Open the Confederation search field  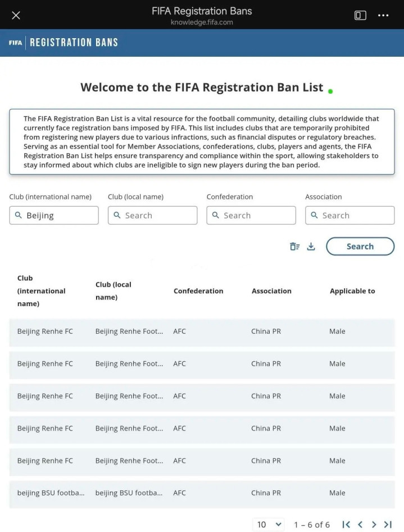click(x=251, y=215)
